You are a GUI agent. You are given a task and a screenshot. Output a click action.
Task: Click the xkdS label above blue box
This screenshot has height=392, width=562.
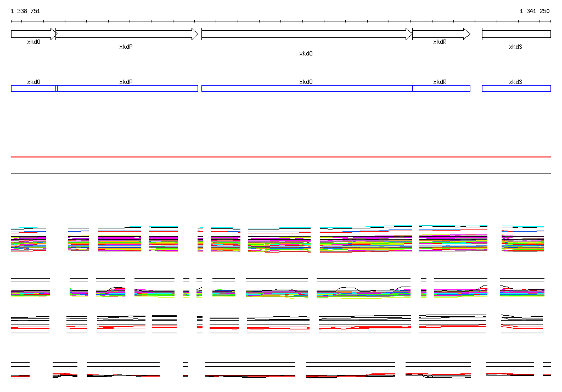515,82
